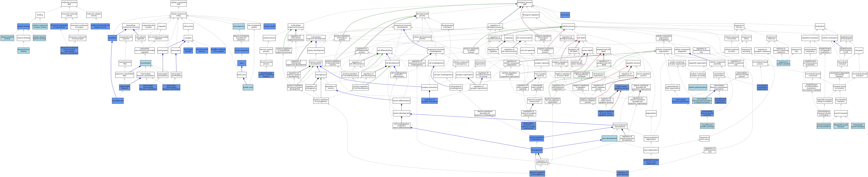
Task: Select 'protein domain specific binding' node
Action: [x=39, y=38]
